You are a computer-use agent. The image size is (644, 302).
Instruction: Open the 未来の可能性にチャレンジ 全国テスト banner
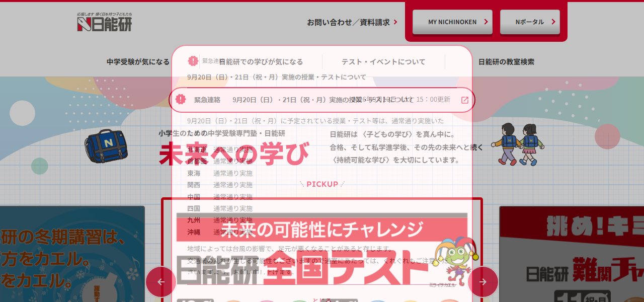322,250
